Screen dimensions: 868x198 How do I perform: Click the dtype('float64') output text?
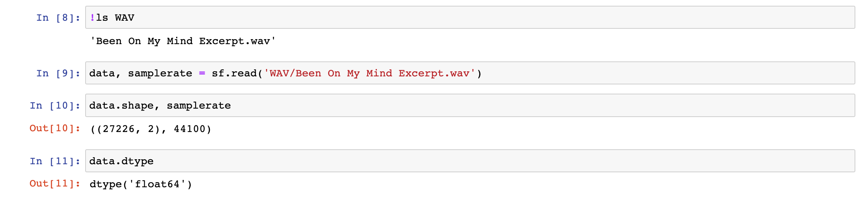[141, 184]
